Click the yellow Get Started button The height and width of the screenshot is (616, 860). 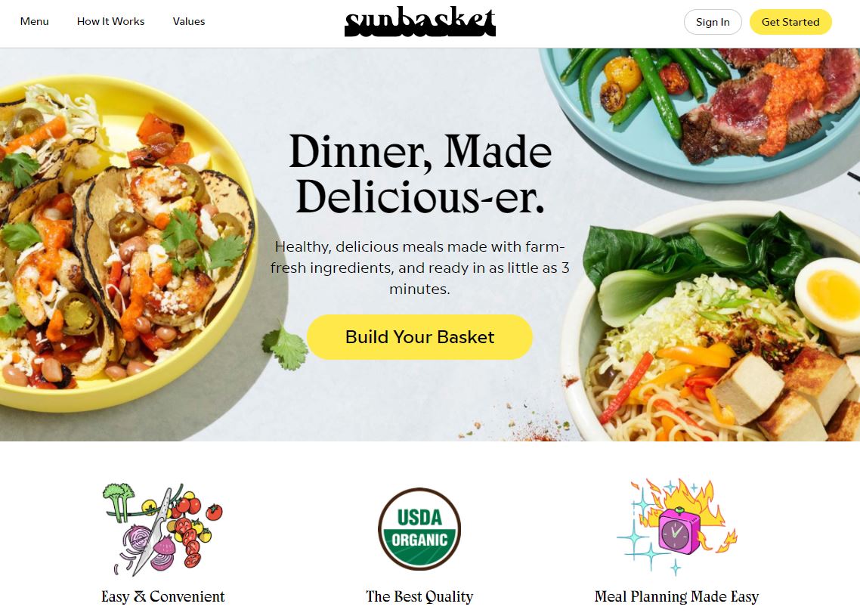tap(790, 22)
